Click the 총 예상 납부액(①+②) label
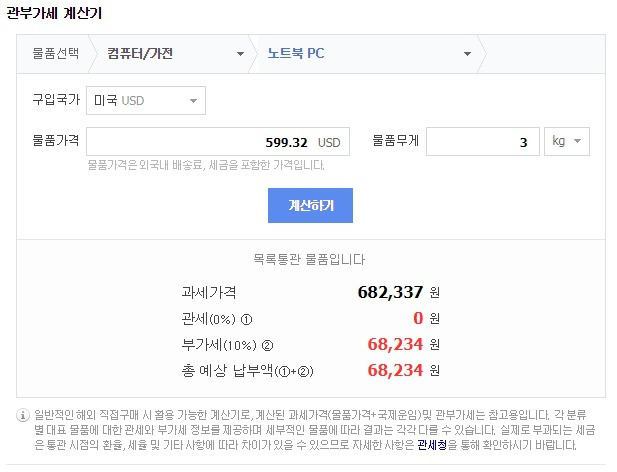 tap(247, 371)
